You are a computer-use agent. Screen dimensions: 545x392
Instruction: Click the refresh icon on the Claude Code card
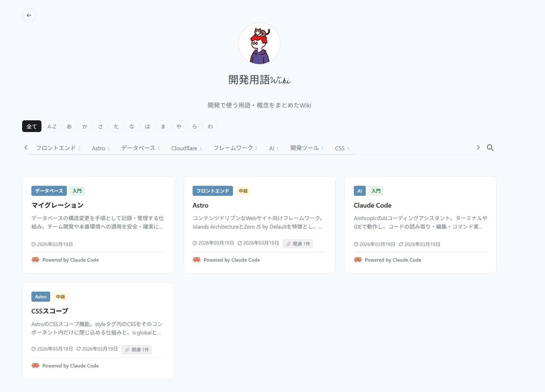[400, 244]
